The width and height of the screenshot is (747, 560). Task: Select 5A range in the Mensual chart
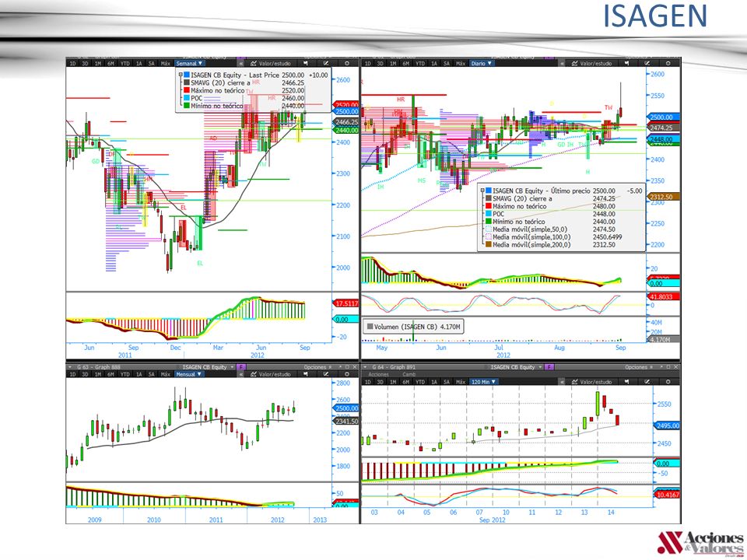click(x=152, y=374)
